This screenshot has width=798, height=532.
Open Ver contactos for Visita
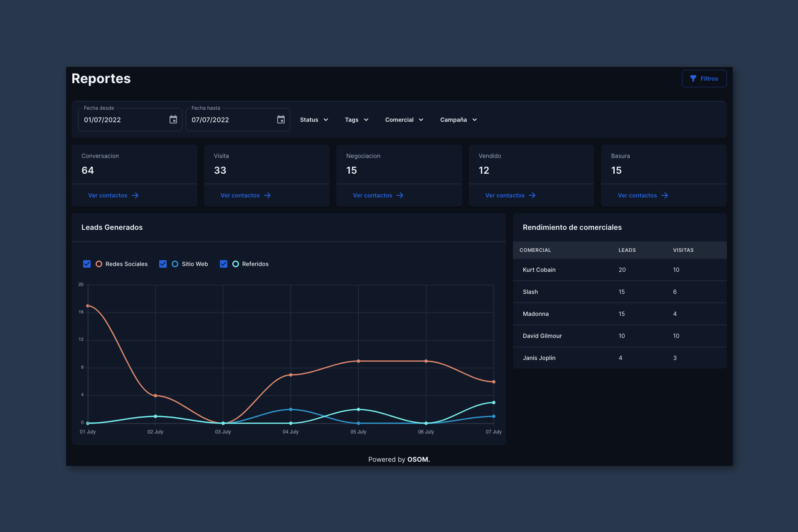tap(246, 195)
